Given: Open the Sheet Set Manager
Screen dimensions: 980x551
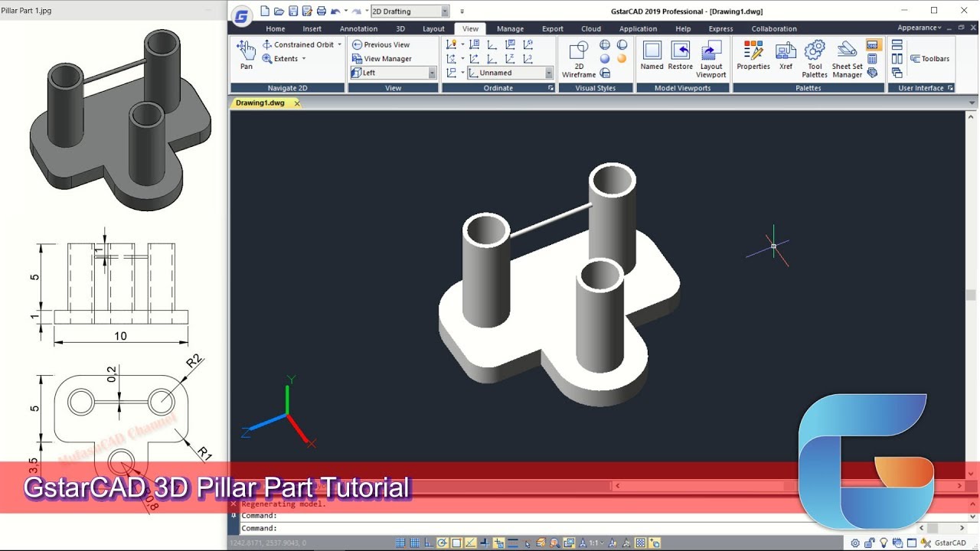Looking at the screenshot, I should point(847,60).
